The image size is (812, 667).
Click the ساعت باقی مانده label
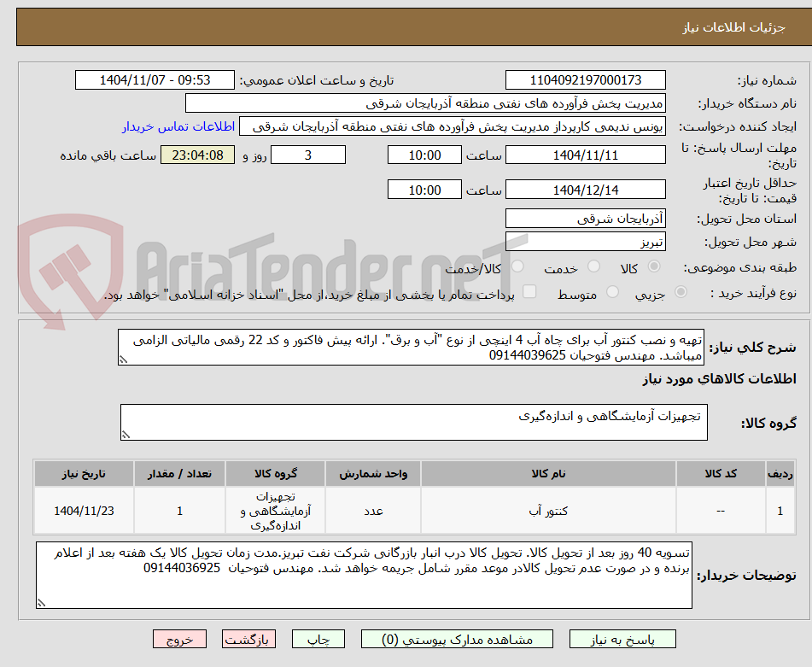(x=108, y=155)
